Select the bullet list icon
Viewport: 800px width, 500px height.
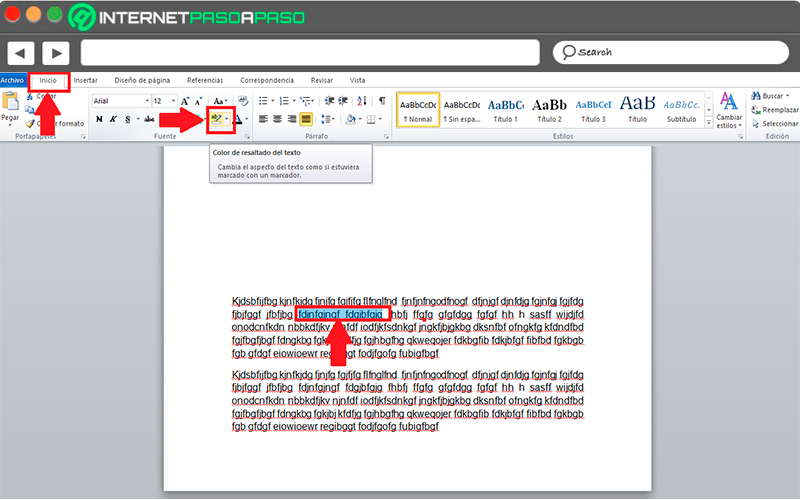pos(263,101)
